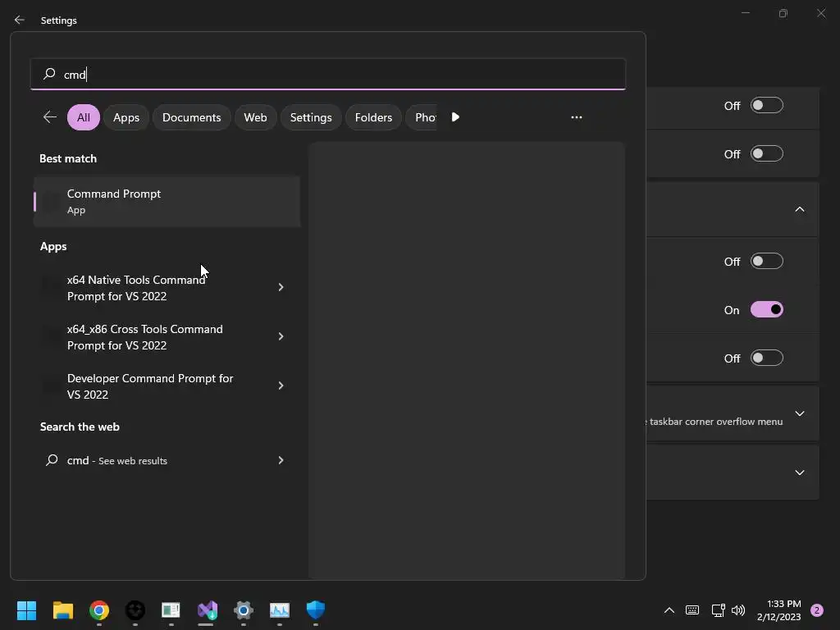Toggle the Off switch below the On switch

[767, 358]
